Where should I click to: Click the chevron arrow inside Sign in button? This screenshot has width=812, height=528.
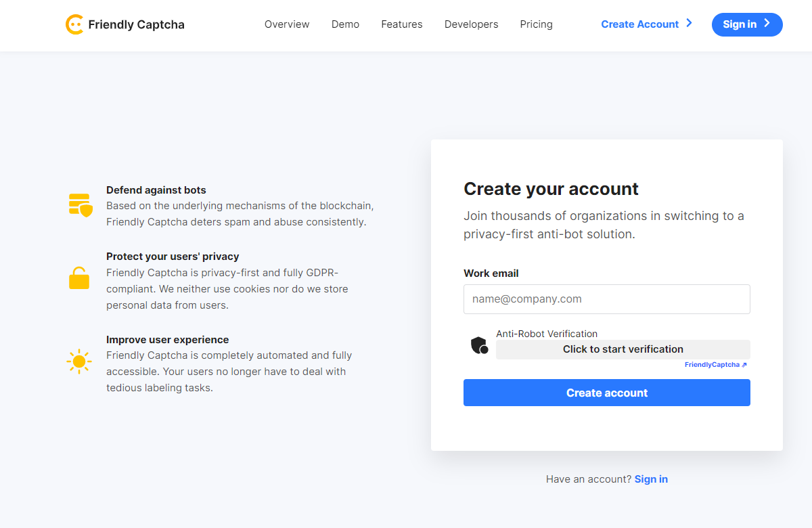(767, 23)
